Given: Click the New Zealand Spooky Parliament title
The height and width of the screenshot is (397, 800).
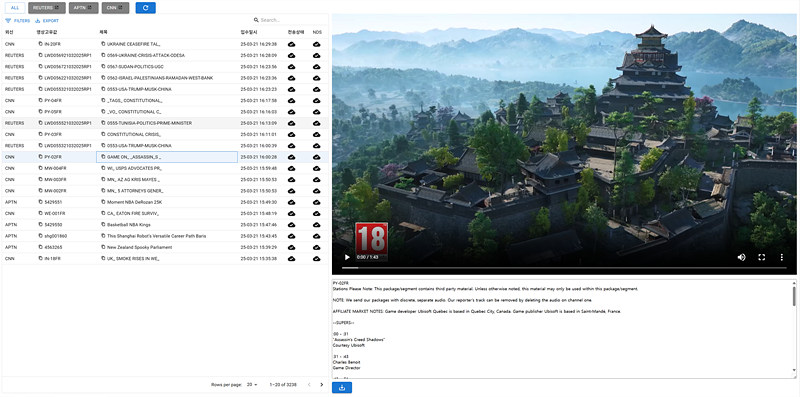Looking at the screenshot, I should click(x=139, y=247).
